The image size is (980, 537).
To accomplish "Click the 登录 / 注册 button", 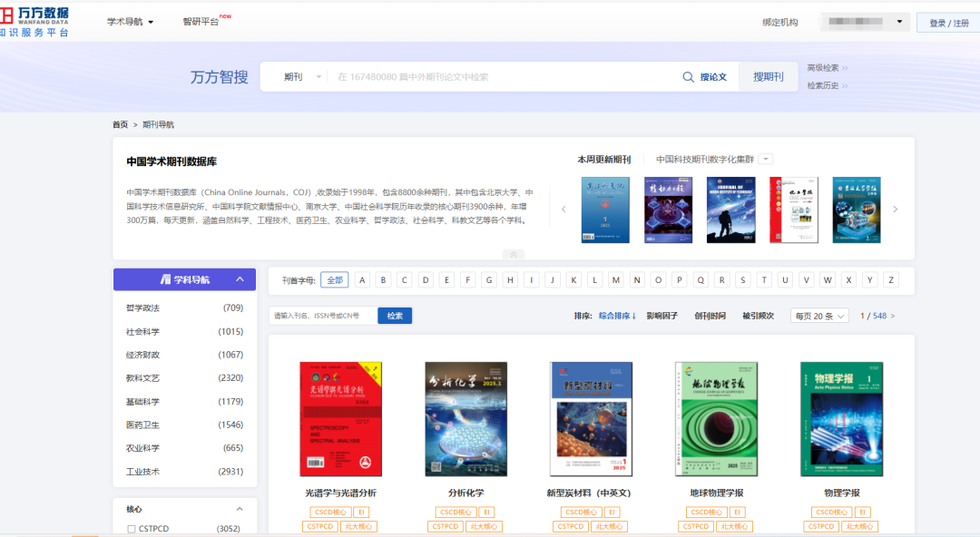I will [x=949, y=23].
